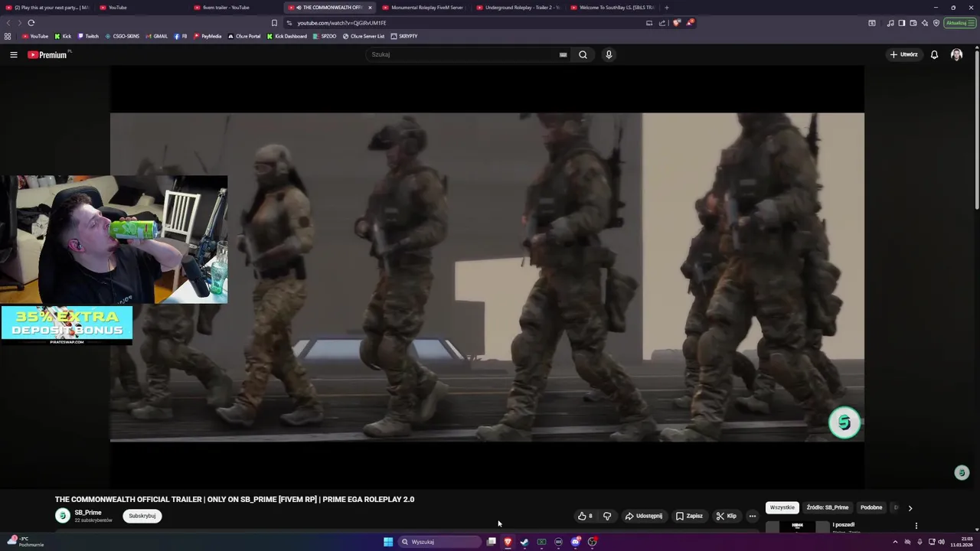Open options for 'I poszedł' recommended video
This screenshot has height=551, width=980.
tap(916, 526)
